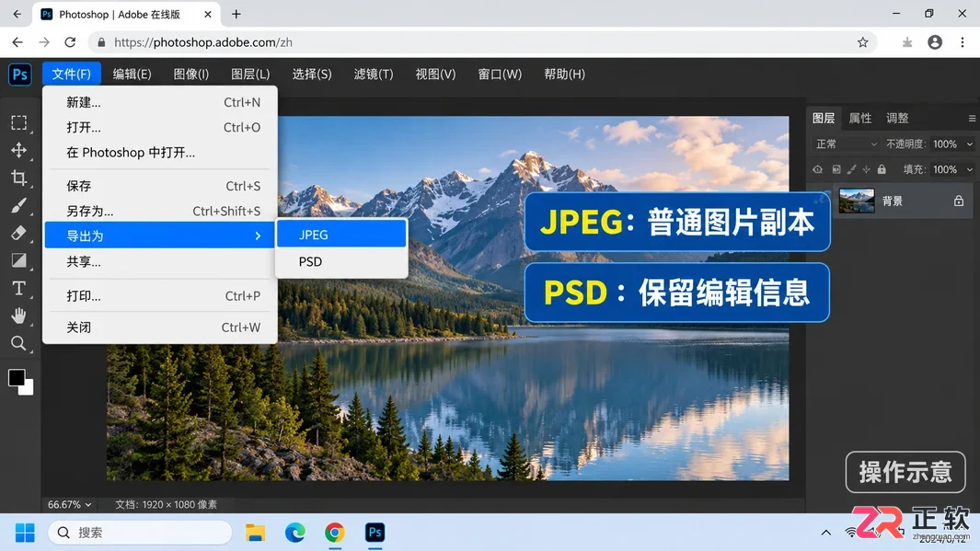
Task: Click the taskbar 搜索 search box
Action: [140, 533]
